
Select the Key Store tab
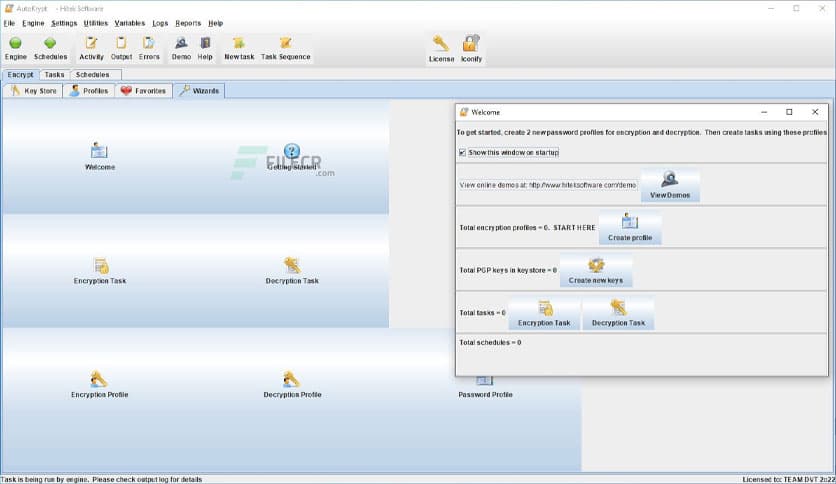33,91
